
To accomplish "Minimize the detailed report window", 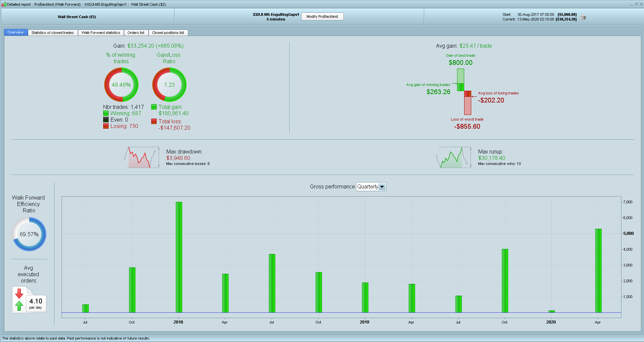I will [631, 4].
